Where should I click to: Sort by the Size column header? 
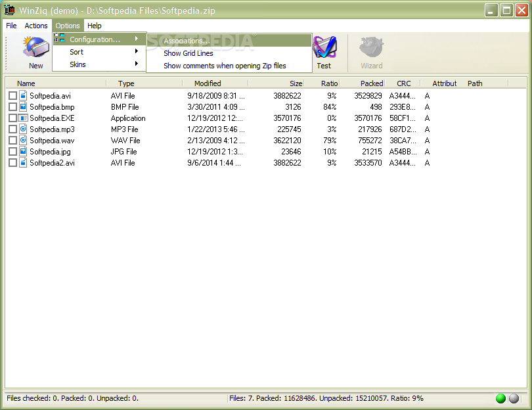276,83
